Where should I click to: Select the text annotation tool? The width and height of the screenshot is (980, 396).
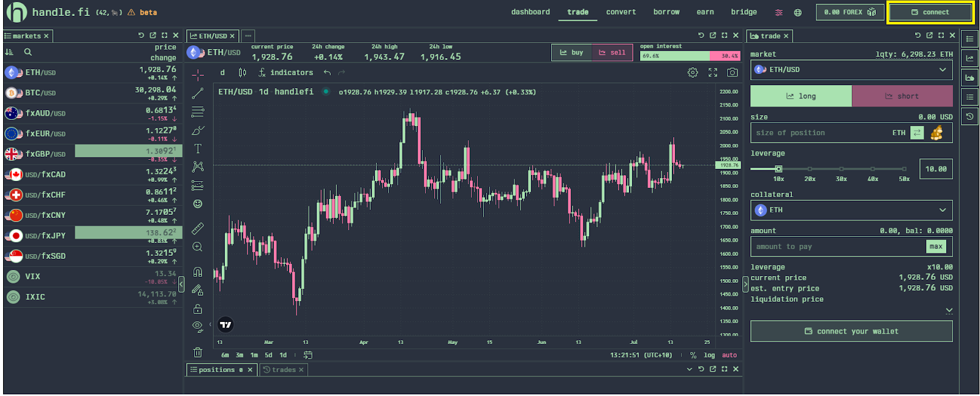point(197,149)
